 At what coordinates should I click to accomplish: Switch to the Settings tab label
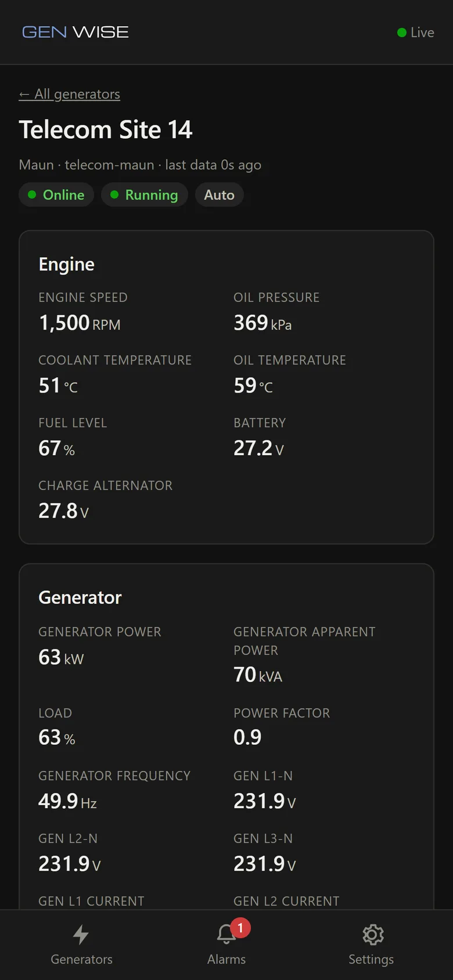coord(371,959)
